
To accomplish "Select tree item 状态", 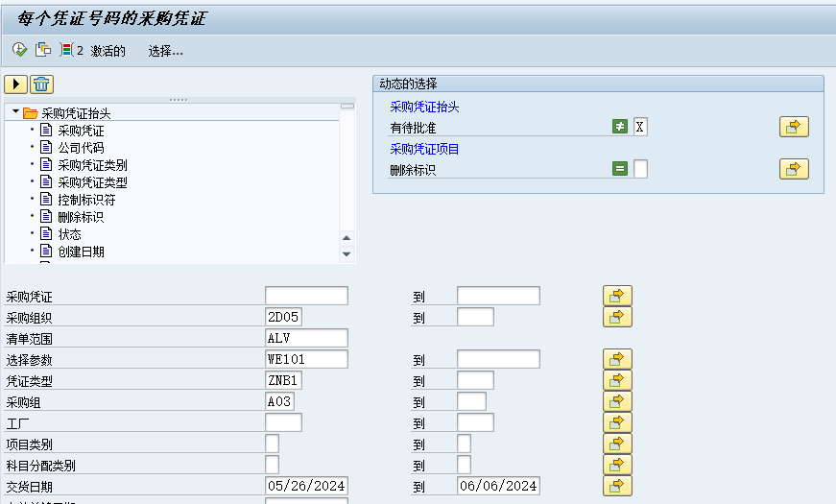I will [x=69, y=234].
